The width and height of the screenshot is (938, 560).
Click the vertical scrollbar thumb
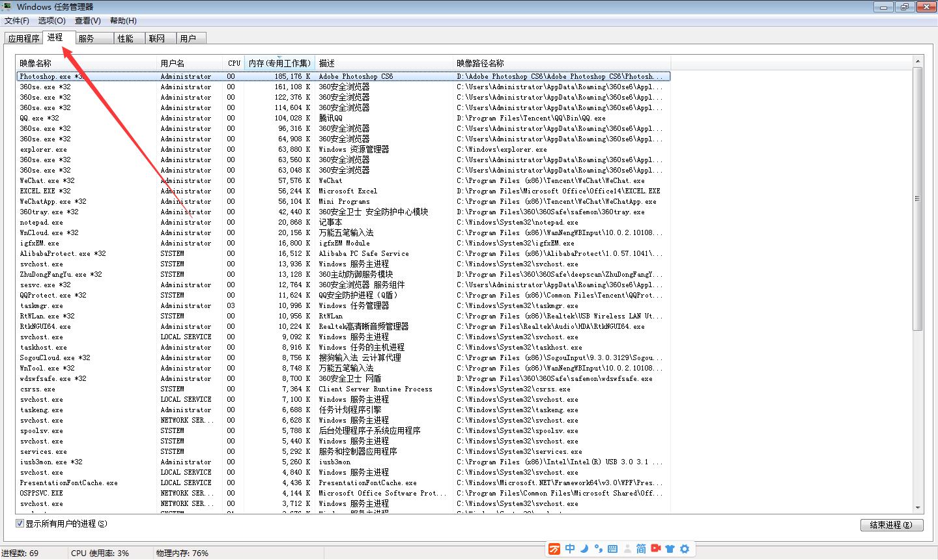point(918,199)
